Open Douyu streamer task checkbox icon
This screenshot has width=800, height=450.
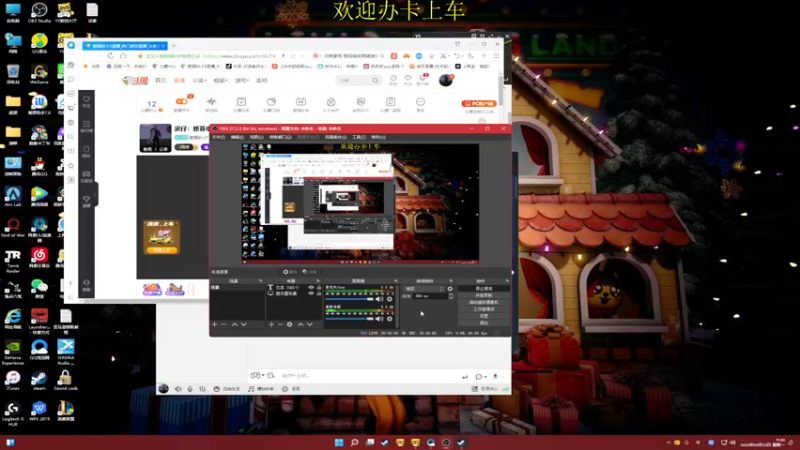pyautogui.click(x=241, y=104)
